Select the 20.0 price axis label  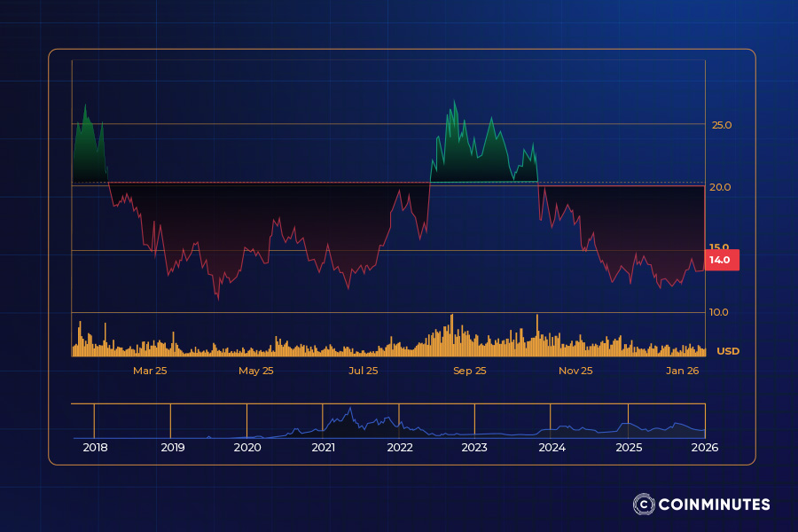[721, 187]
